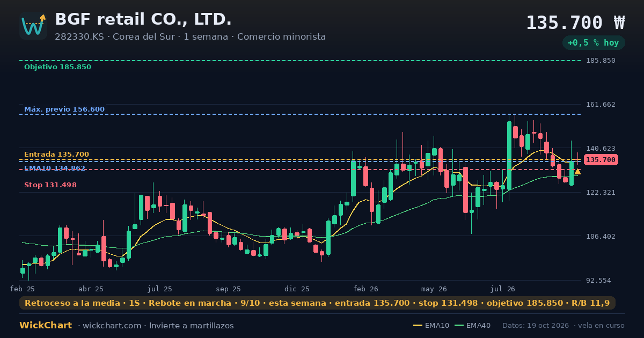Click the feb 26 date label

pos(366,289)
